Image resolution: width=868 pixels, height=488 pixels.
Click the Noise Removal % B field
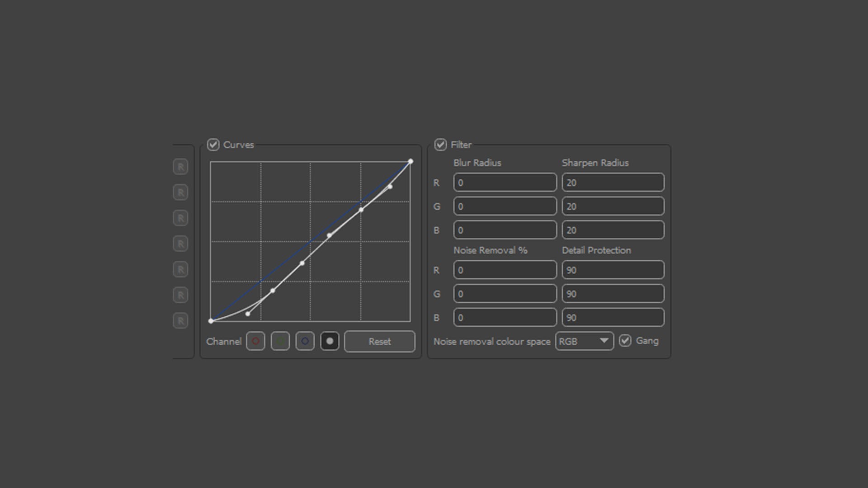click(x=505, y=318)
